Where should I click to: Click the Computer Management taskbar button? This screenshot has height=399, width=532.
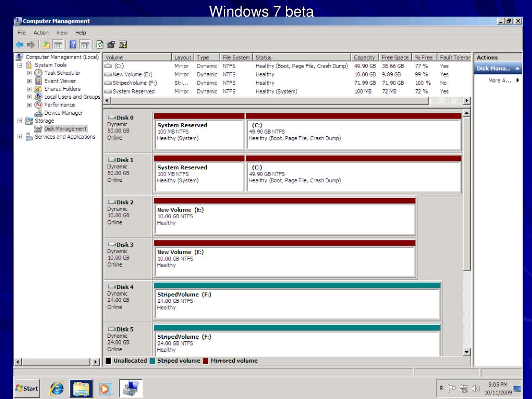pos(130,389)
